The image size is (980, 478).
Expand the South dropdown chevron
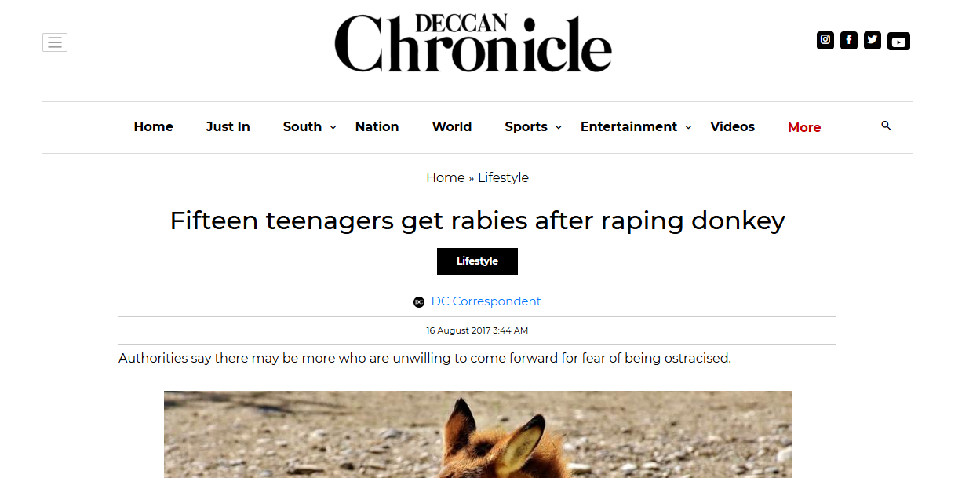click(x=333, y=127)
